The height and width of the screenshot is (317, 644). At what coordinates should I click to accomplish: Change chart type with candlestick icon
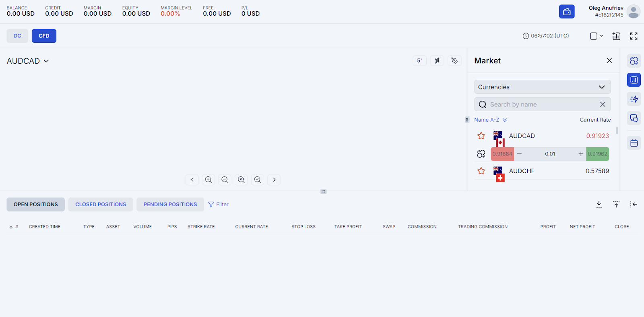437,61
